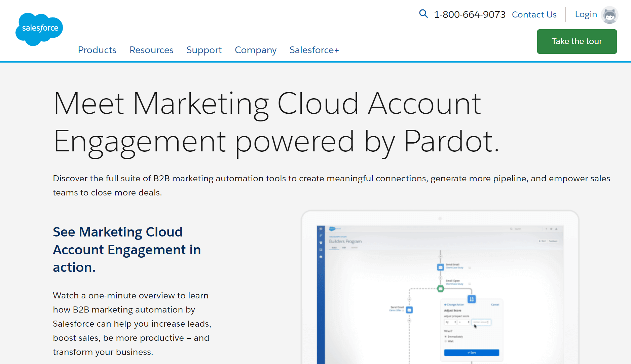Click the blue Adjust Score node icon

tap(471, 299)
